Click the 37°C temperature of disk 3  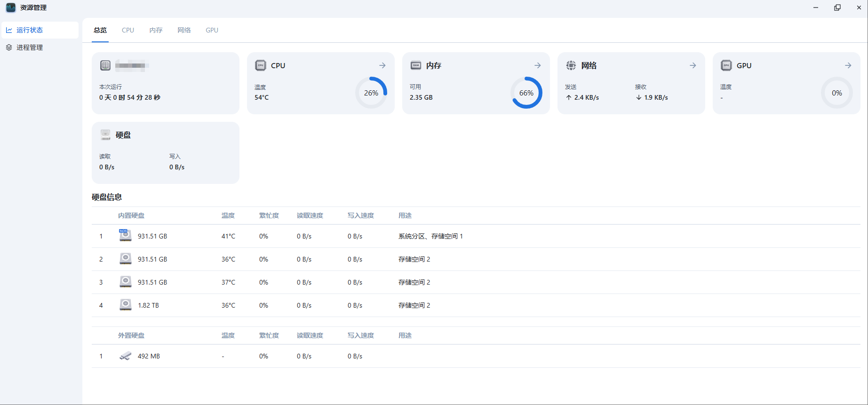click(x=228, y=282)
